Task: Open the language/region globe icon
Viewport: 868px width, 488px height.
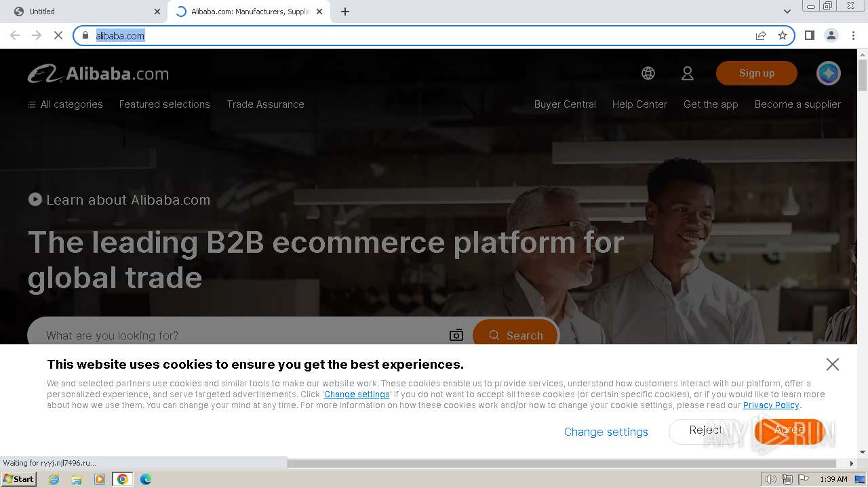Action: tap(648, 73)
